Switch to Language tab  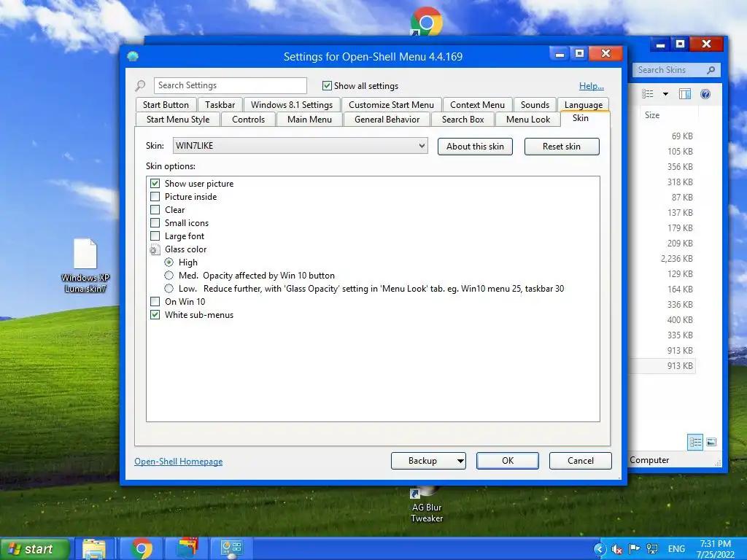(x=583, y=105)
